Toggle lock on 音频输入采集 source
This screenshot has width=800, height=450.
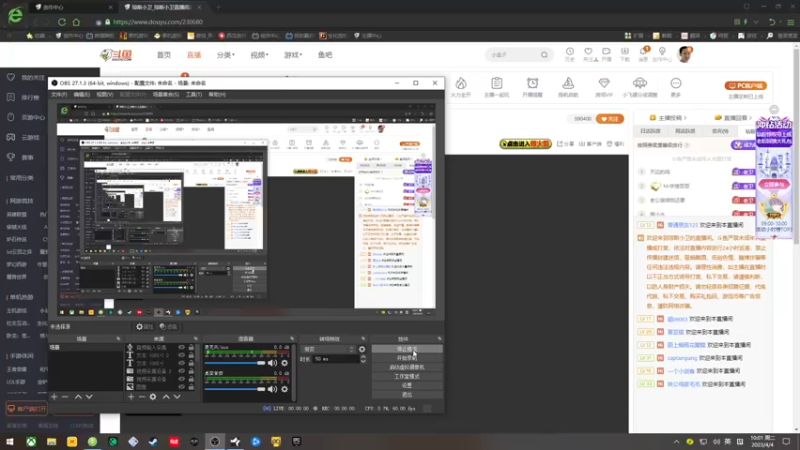click(191, 347)
